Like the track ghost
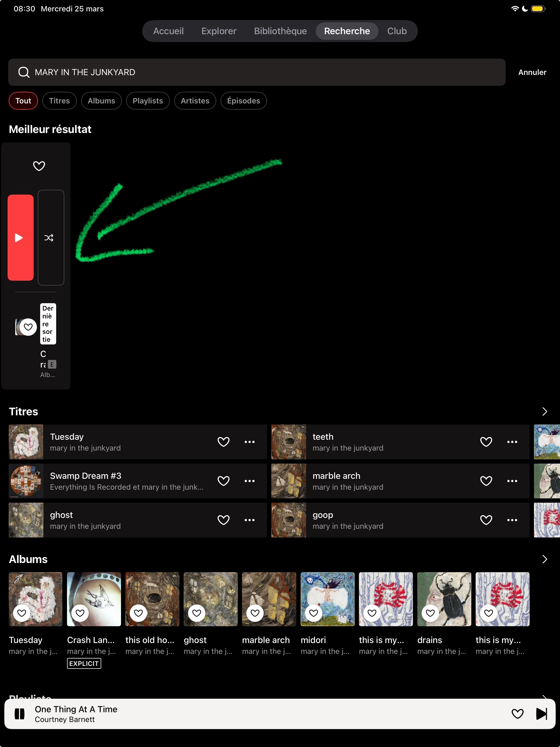The width and height of the screenshot is (560, 747). (x=224, y=520)
